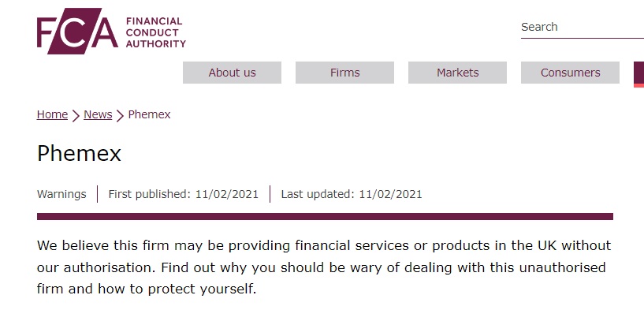The width and height of the screenshot is (644, 310).
Task: Click the warning paragraph starting 'We believe'
Action: tap(324, 267)
